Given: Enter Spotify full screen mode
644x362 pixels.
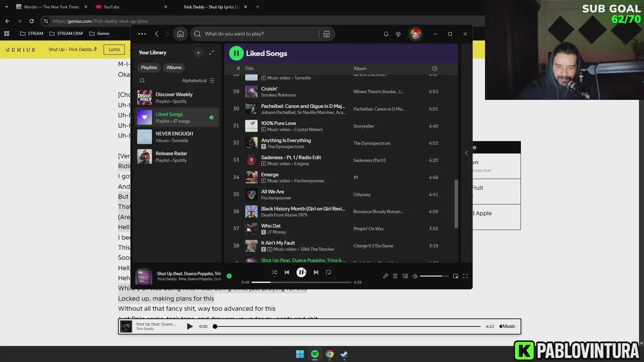Looking at the screenshot, I should tap(465, 276).
